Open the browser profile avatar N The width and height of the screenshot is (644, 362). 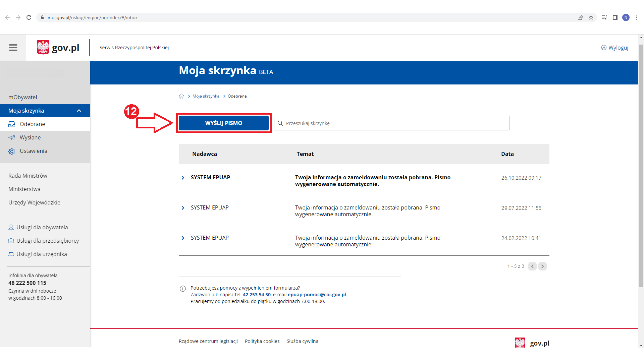[x=626, y=17]
